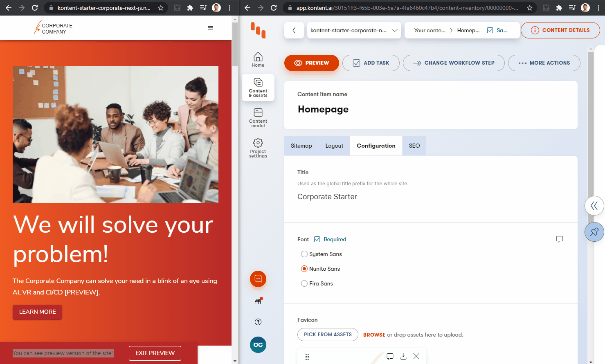Open hamburger menu on Corporate Company site
Screen dimensions: 605x364
[210, 28]
